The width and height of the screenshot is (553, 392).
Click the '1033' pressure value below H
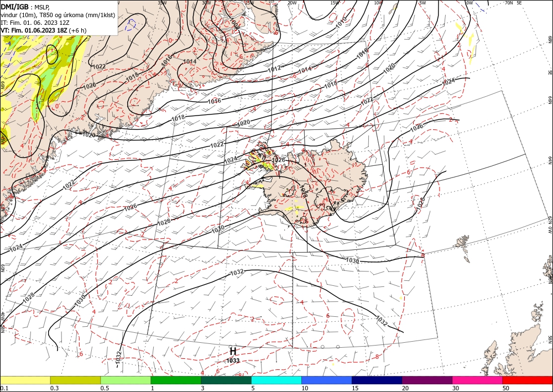tap(233, 360)
